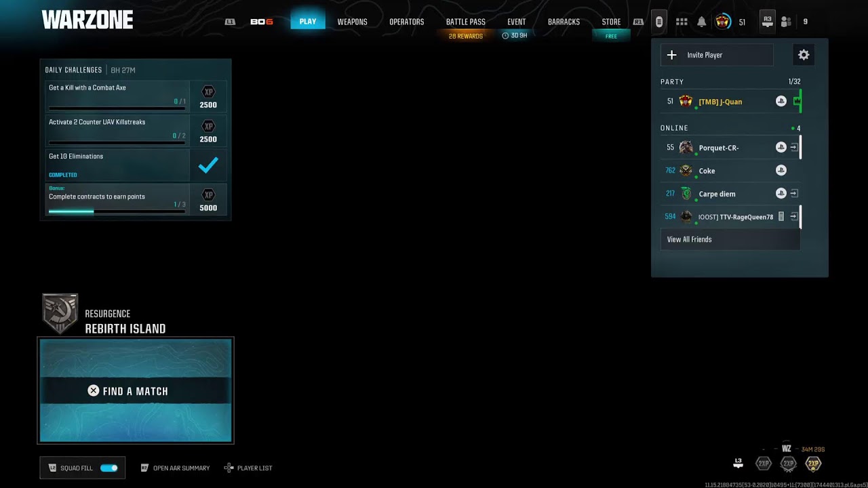The width and height of the screenshot is (868, 488).
Task: Open the grid apps menu icon
Action: pos(682,22)
